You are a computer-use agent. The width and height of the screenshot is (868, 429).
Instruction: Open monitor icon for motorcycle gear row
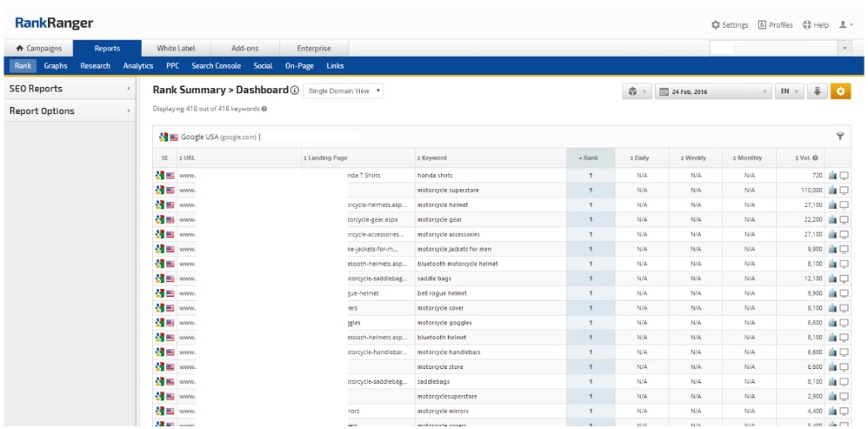[845, 220]
